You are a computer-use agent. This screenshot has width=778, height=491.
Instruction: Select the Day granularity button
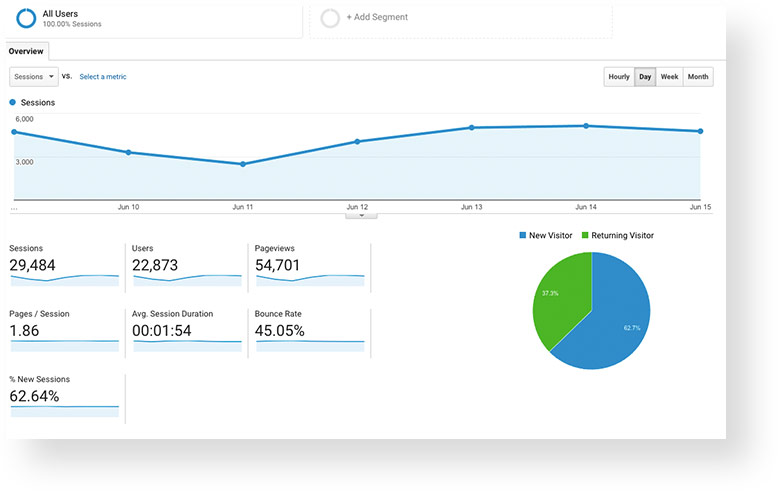coord(645,77)
